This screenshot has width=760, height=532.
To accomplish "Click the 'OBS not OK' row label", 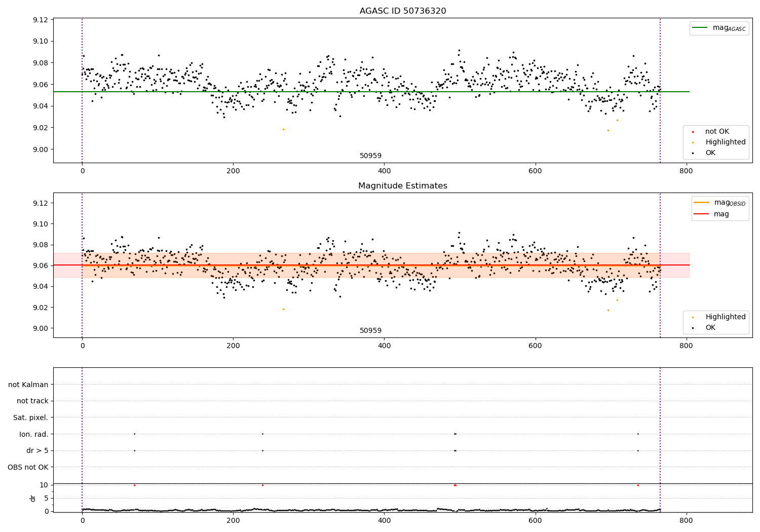I will [28, 467].
